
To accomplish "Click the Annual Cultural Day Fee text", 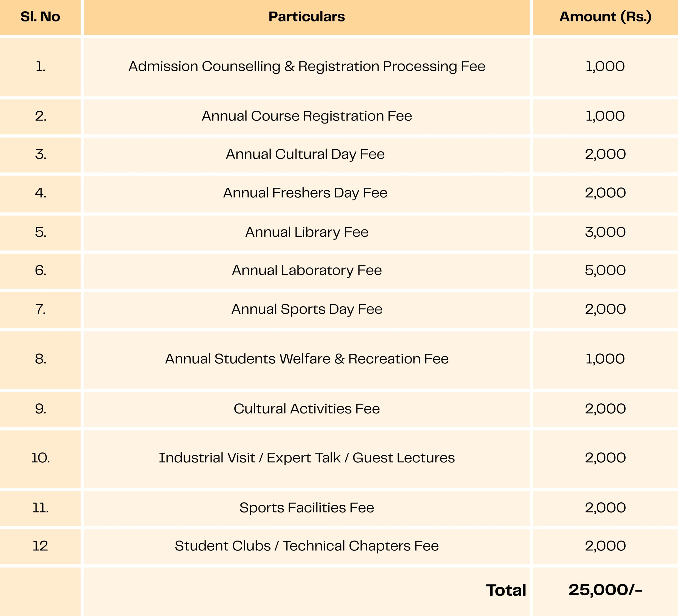I will point(305,155).
